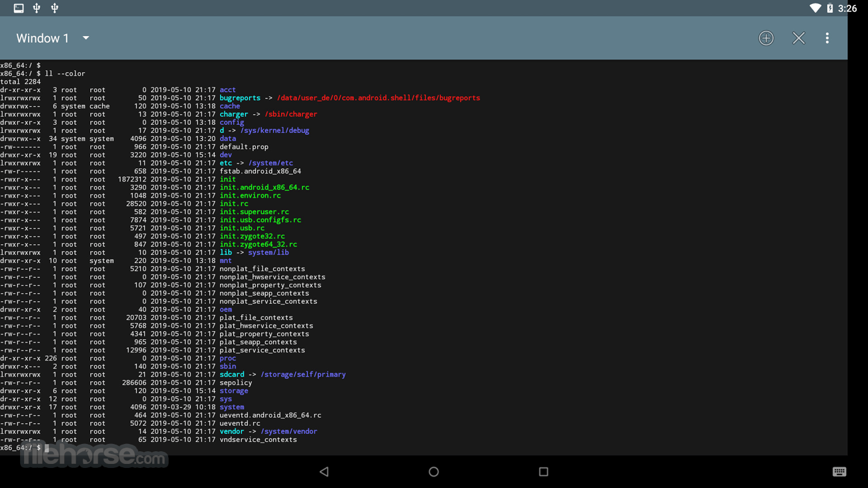Viewport: 868px width, 488px height.
Task: Click the 'init.usb.configfs.rc' file name
Action: [260, 220]
